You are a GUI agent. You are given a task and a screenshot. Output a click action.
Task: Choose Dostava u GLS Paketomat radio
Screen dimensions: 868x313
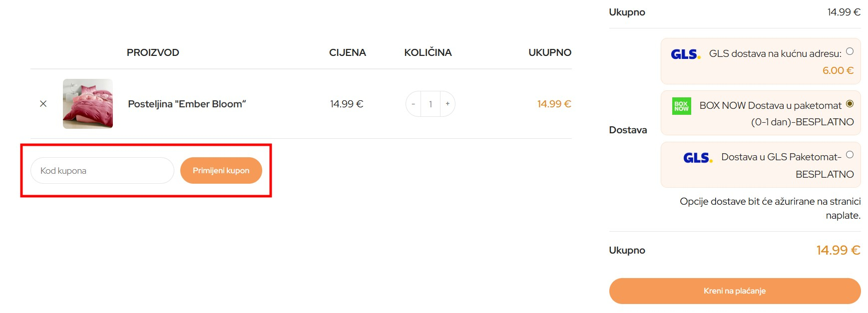tap(850, 155)
